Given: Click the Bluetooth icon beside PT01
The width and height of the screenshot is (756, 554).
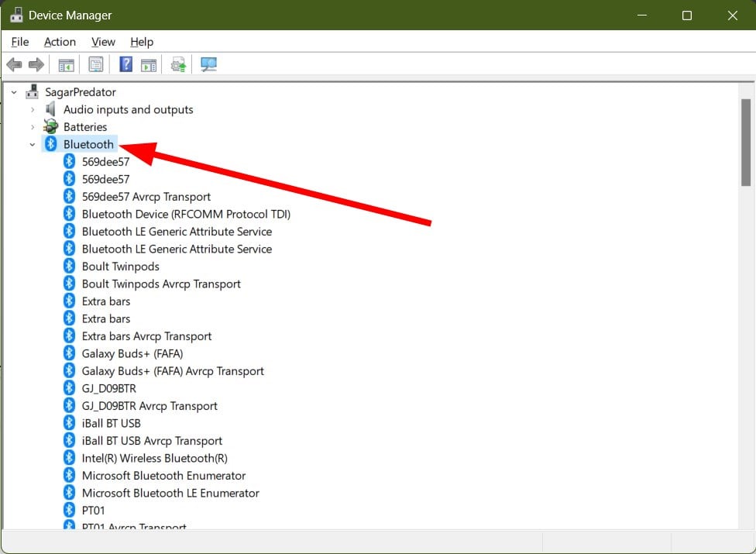Looking at the screenshot, I should (x=70, y=510).
